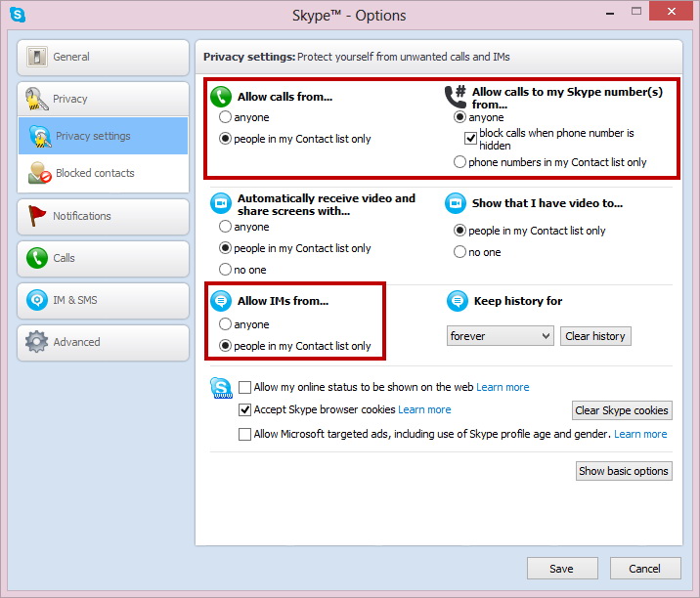Select Contact list only for receiving video
Screen dimensions: 700x598
pyautogui.click(x=225, y=247)
